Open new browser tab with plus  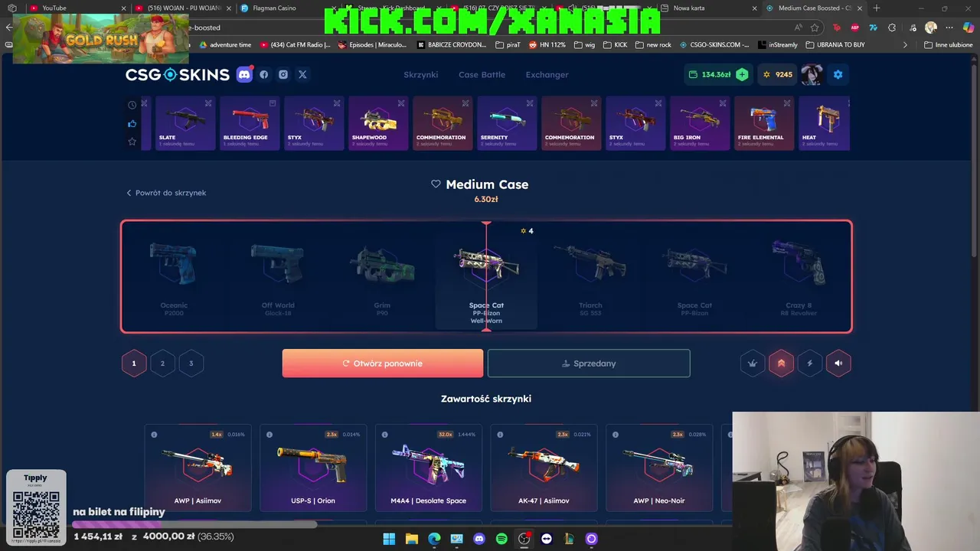(877, 8)
